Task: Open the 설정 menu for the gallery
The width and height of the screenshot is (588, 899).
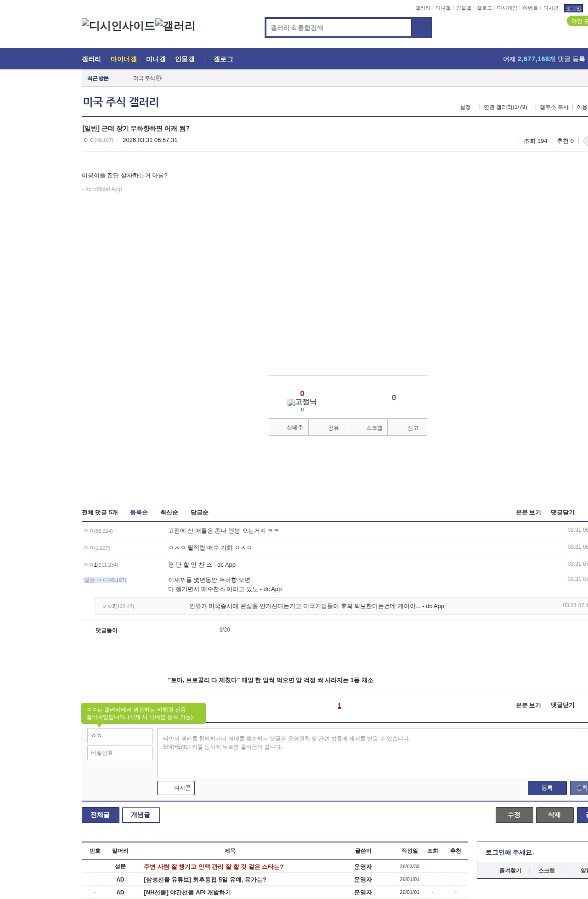Action: [x=465, y=107]
